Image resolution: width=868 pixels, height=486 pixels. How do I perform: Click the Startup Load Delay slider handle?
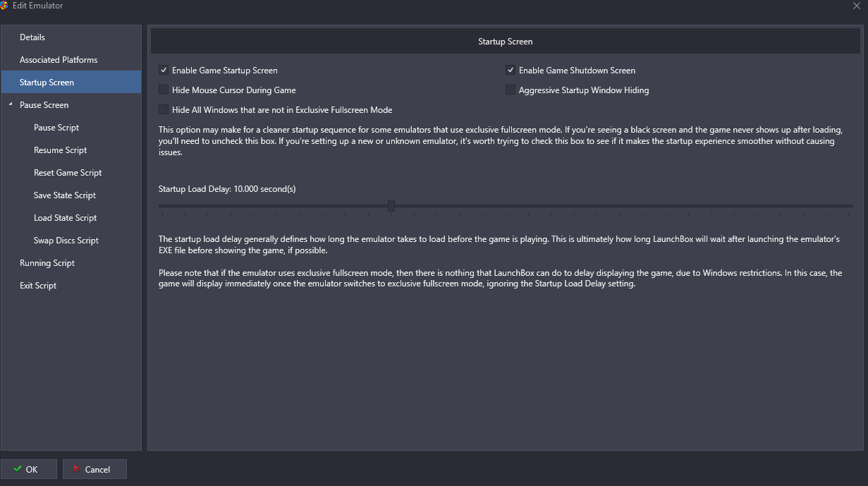pos(391,206)
